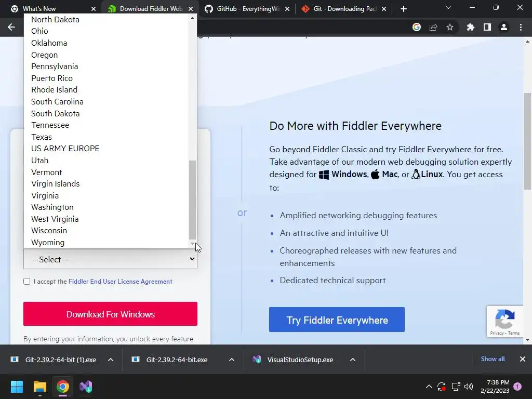Choose Pennsylvania in the dropdown list

click(106, 66)
